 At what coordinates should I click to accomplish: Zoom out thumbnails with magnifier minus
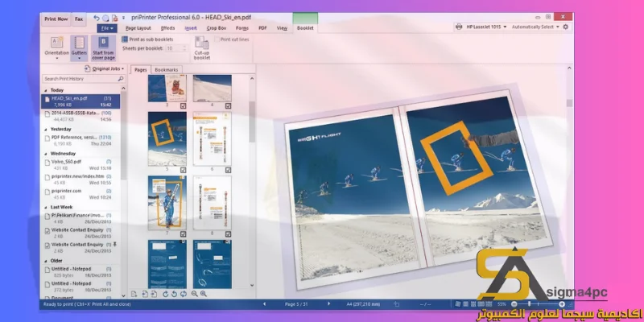tap(194, 294)
